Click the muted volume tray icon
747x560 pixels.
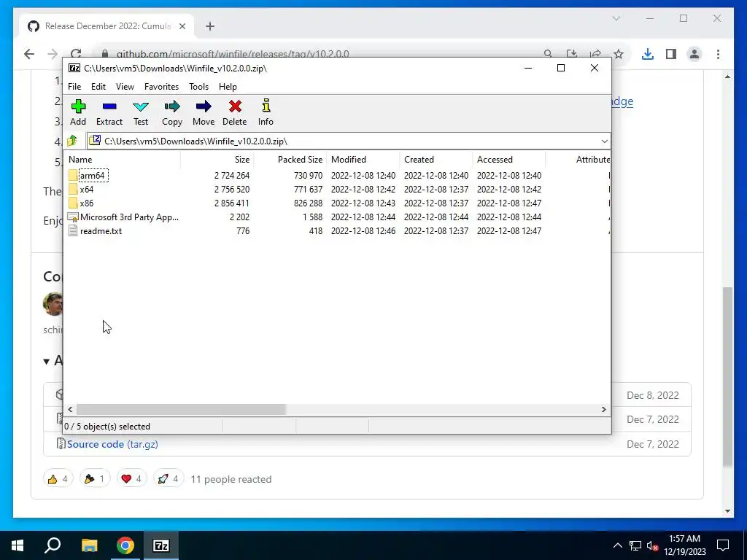point(652,545)
